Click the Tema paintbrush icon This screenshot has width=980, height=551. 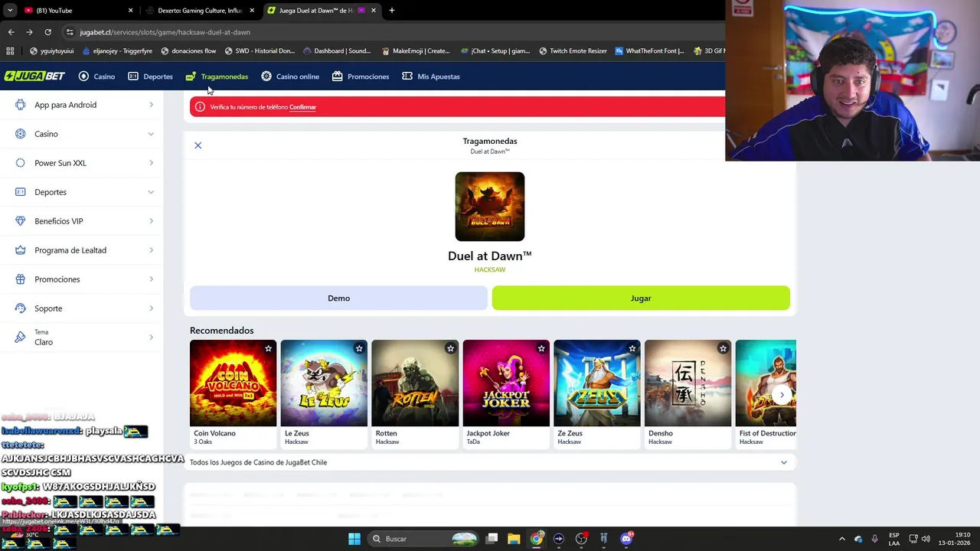click(x=21, y=337)
